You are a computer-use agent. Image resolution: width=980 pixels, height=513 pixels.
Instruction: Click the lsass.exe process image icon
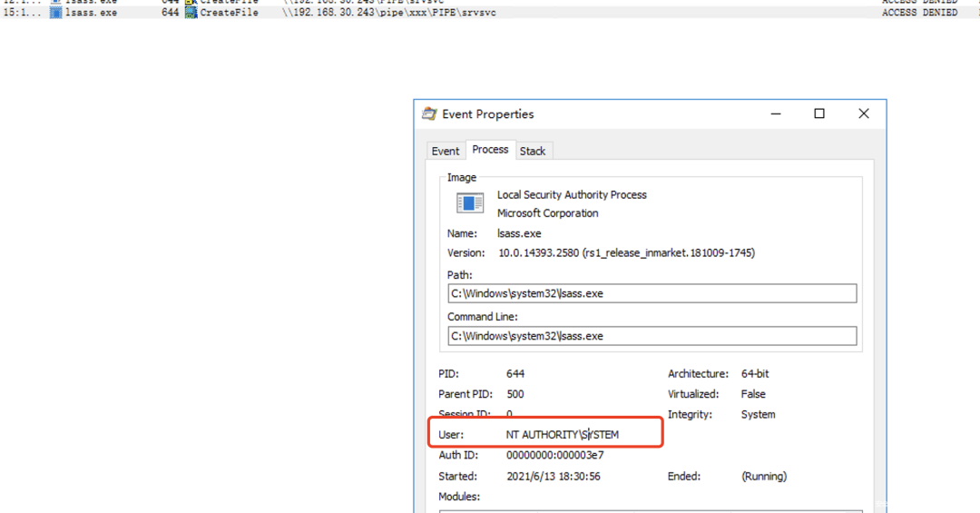point(469,202)
